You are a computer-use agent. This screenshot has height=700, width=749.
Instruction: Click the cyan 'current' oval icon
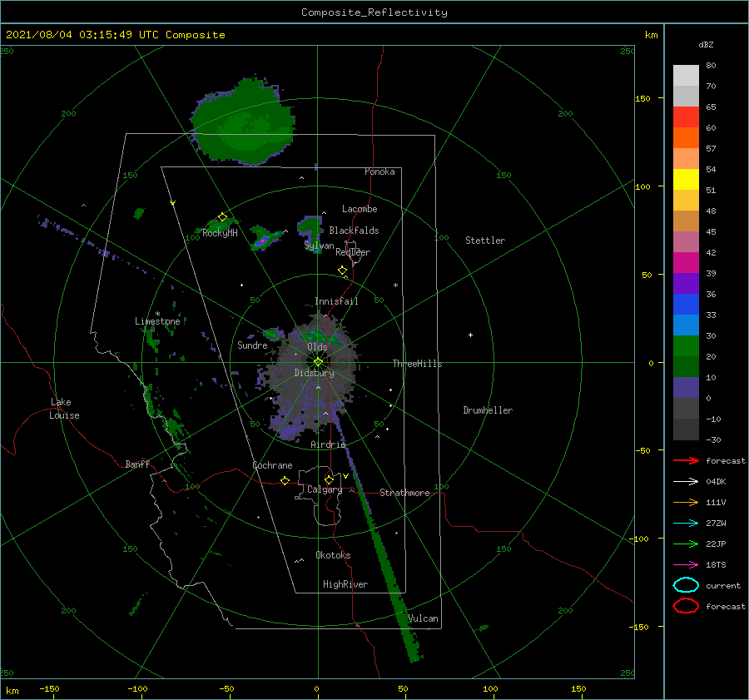point(686,585)
